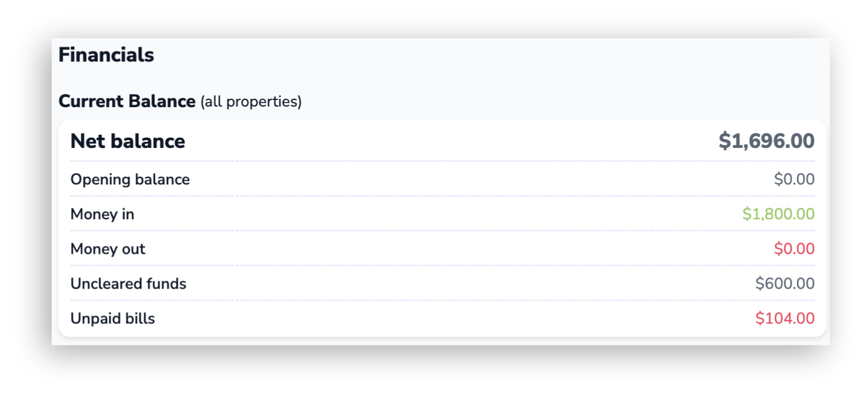Click the red $0.00 Money out value

click(794, 248)
